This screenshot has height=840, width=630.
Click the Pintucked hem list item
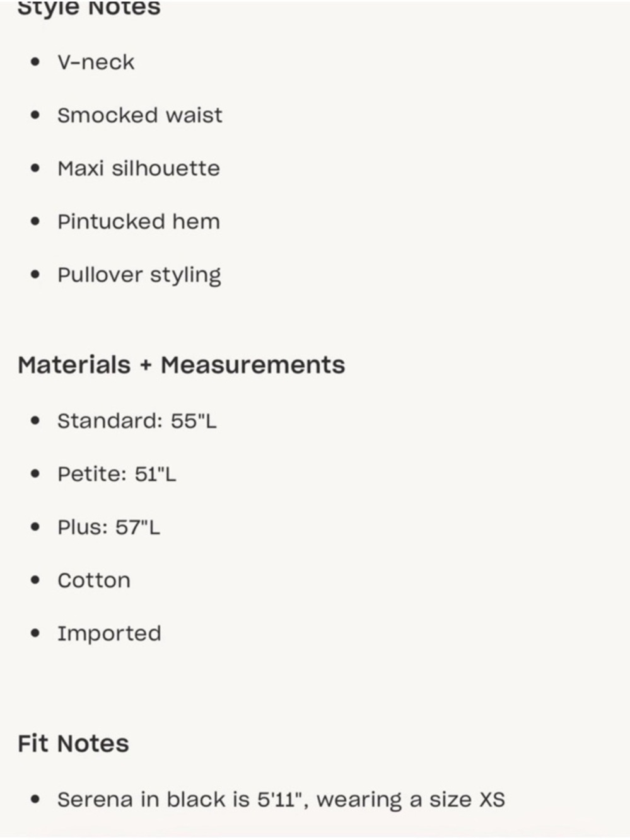139,222
